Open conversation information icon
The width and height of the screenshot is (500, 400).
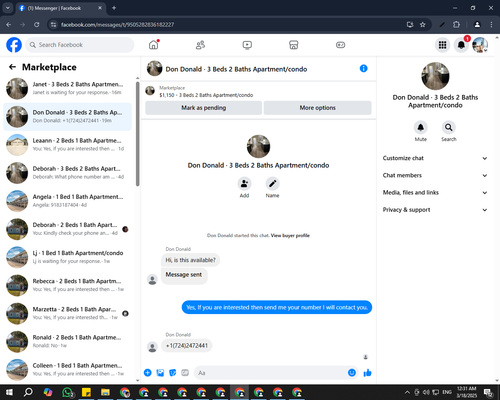coord(364,68)
